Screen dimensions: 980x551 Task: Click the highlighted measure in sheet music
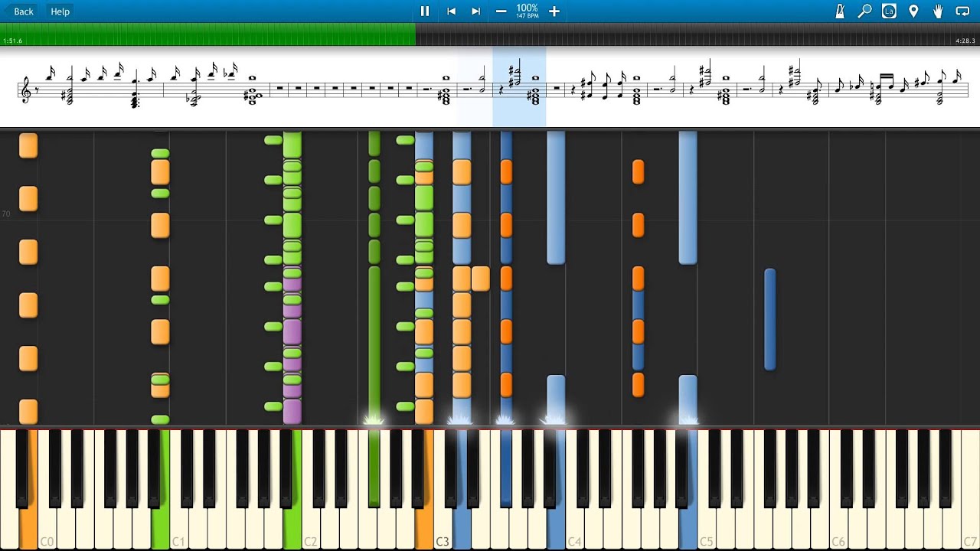(x=518, y=86)
